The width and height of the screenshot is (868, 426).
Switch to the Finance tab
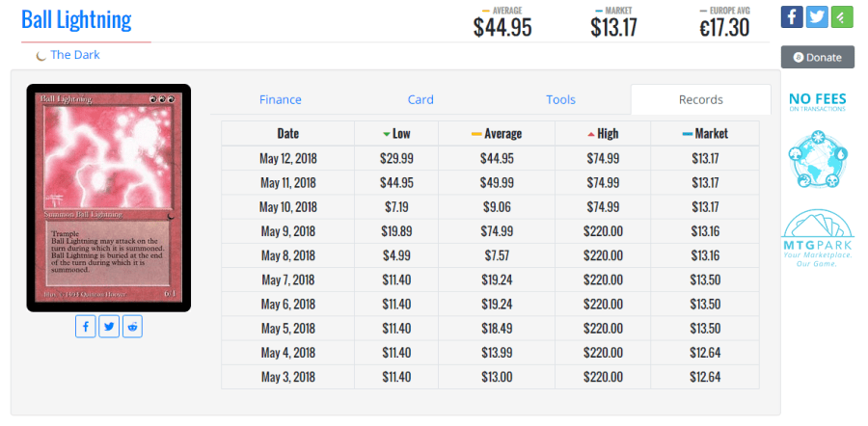pos(281,99)
